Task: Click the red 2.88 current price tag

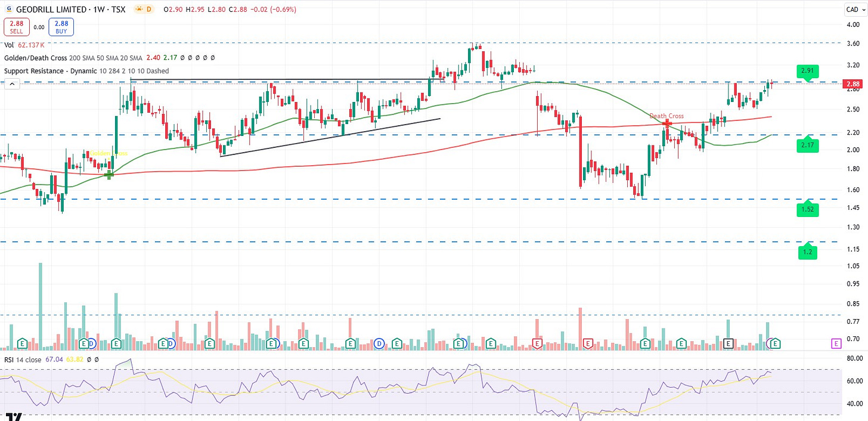Action: 852,85
